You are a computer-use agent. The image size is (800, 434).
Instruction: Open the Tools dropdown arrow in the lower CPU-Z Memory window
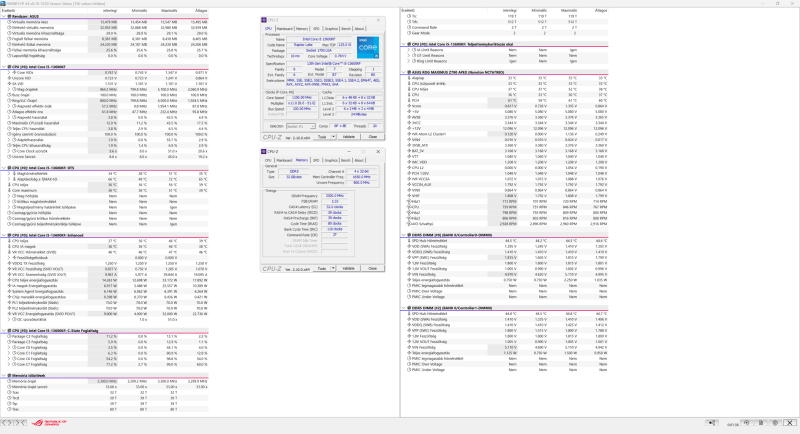333,268
